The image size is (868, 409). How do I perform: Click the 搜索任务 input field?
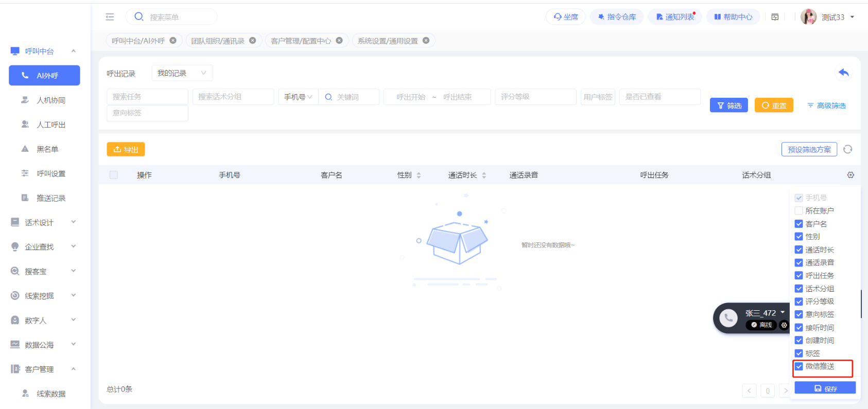tap(147, 97)
